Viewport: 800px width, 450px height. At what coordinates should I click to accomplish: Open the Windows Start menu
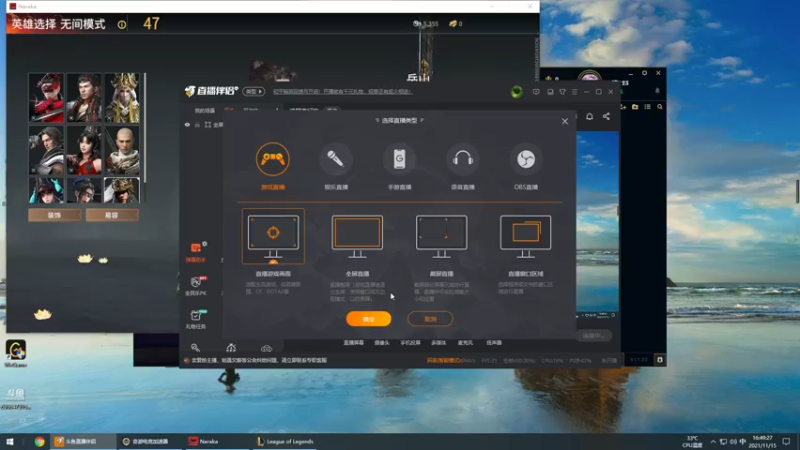click(x=10, y=441)
